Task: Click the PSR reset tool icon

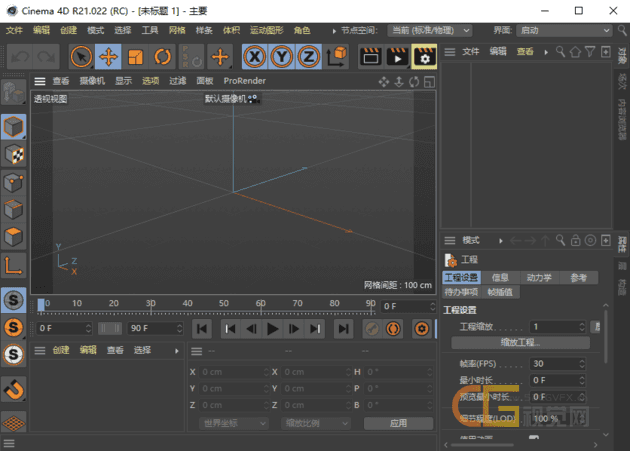Action: click(x=191, y=57)
